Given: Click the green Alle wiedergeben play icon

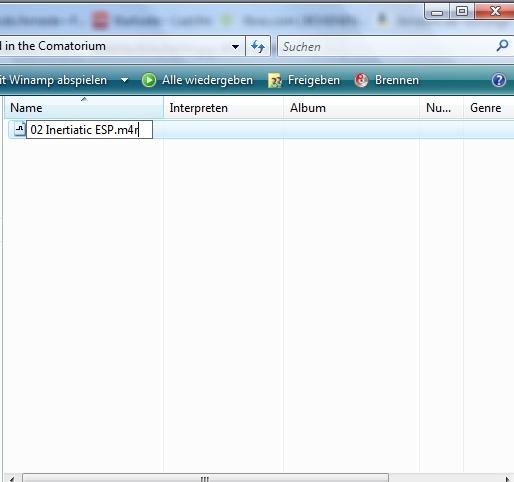Looking at the screenshot, I should pyautogui.click(x=149, y=80).
